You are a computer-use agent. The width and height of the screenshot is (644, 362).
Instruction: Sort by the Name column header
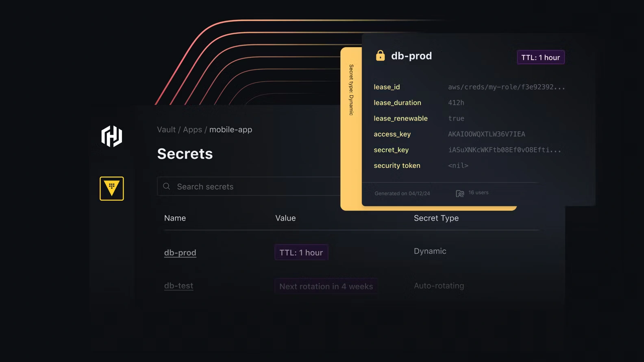point(175,218)
